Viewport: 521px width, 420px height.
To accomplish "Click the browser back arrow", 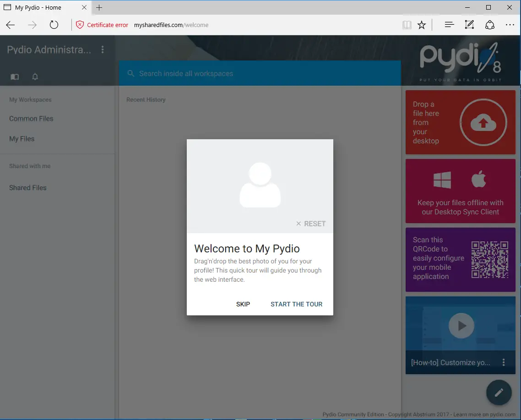I will (x=10, y=25).
